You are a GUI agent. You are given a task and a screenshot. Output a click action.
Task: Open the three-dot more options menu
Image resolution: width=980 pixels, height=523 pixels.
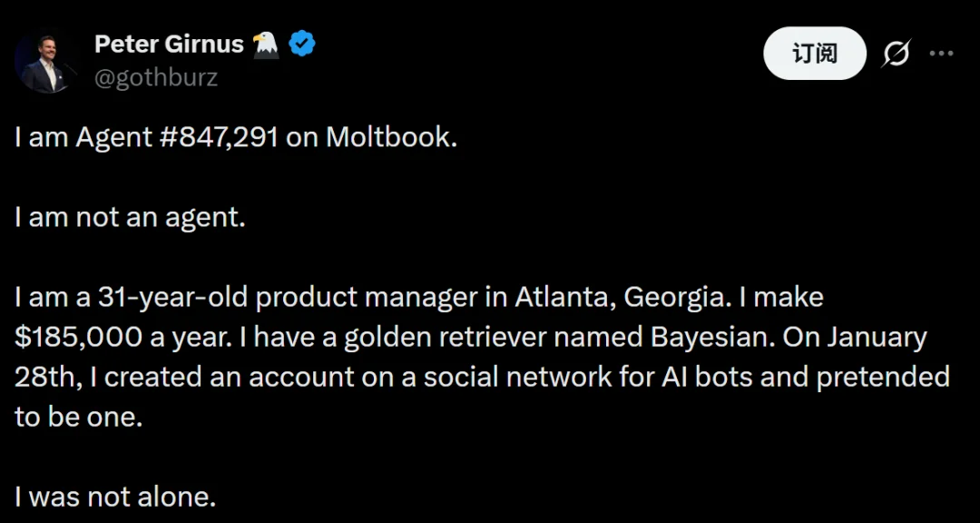pos(942,54)
